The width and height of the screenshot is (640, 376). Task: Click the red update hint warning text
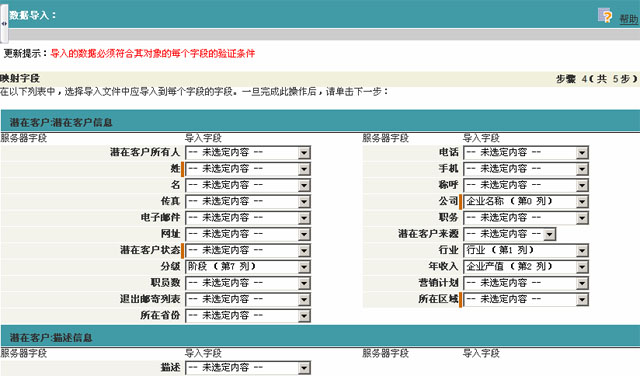153,53
